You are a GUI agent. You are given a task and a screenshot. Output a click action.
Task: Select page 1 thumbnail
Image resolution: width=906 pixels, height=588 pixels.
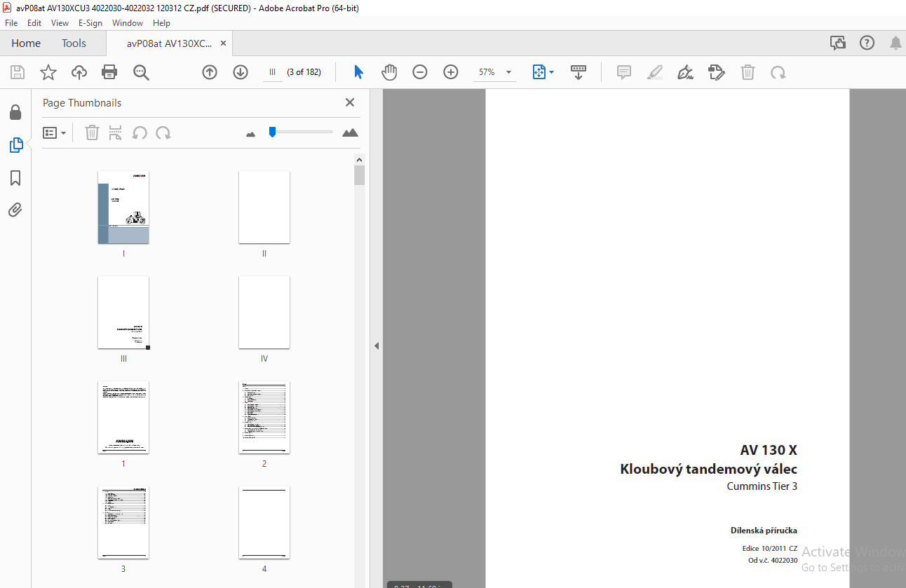(x=123, y=418)
